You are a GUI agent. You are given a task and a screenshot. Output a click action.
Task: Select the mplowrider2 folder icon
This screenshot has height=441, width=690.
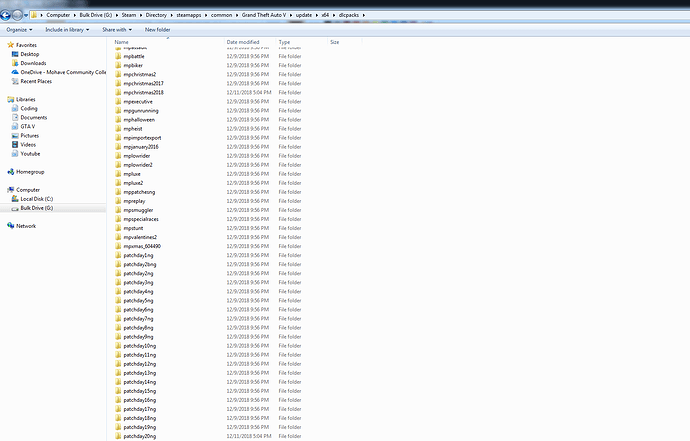(x=118, y=165)
